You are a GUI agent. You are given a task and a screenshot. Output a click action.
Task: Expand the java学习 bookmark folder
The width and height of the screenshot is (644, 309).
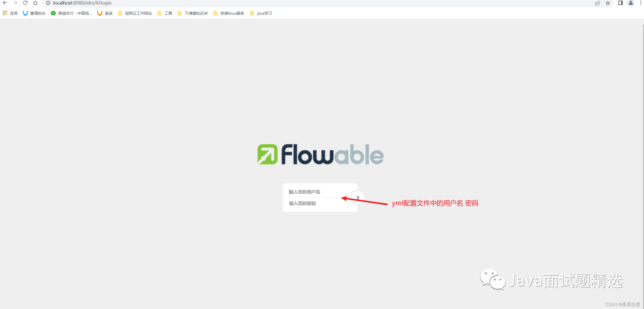click(x=261, y=13)
